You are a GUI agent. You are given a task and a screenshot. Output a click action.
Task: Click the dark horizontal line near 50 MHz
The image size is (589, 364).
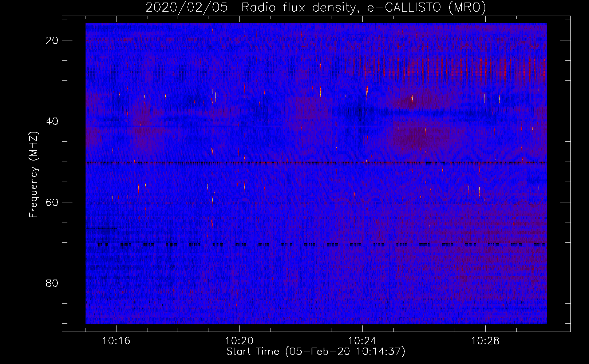click(316, 163)
